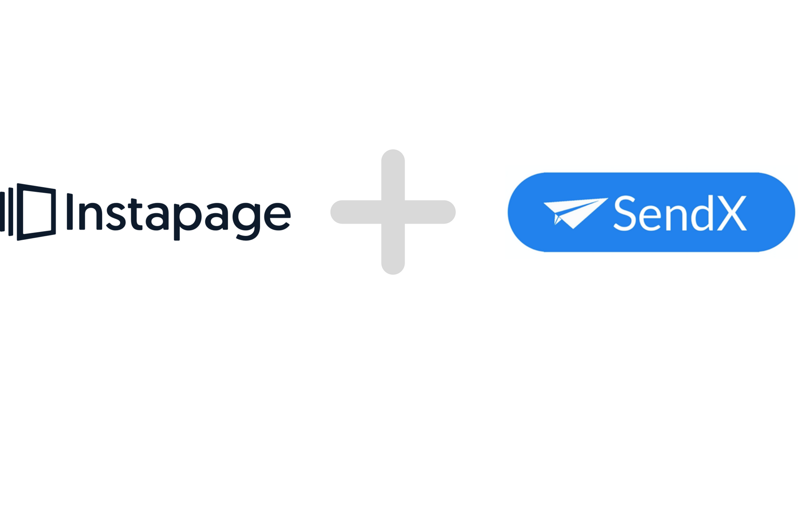Click the right arm of the plus sign
798x532 pixels.
click(x=430, y=212)
